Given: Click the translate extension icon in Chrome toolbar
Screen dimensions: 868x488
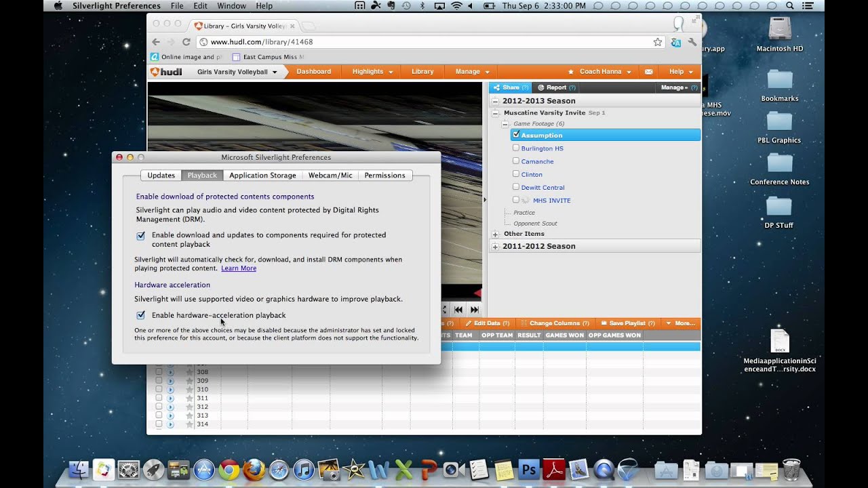Looking at the screenshot, I should 675,42.
